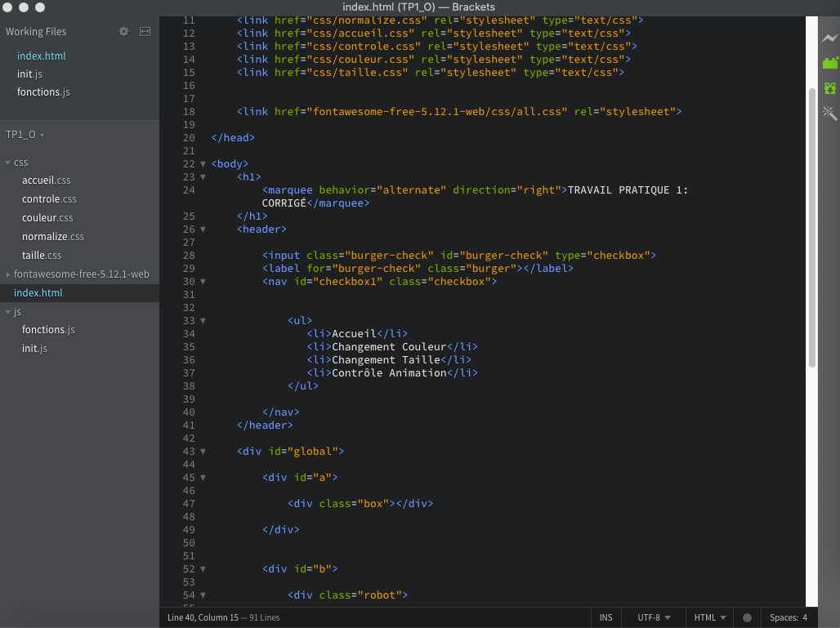The height and width of the screenshot is (628, 840).
Task: Open HTML language mode dropdown
Action: (x=710, y=618)
